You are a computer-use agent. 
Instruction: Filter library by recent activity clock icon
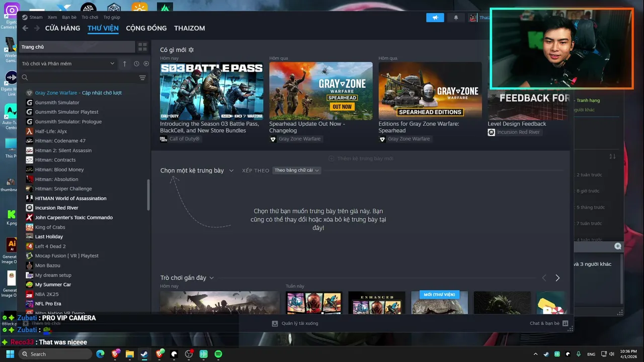[x=136, y=64]
